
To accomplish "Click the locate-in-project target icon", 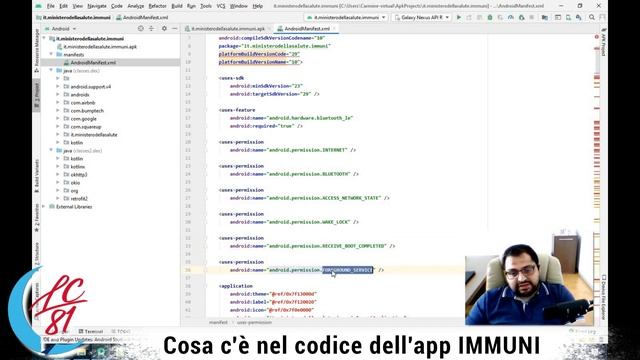I will tap(140, 29).
